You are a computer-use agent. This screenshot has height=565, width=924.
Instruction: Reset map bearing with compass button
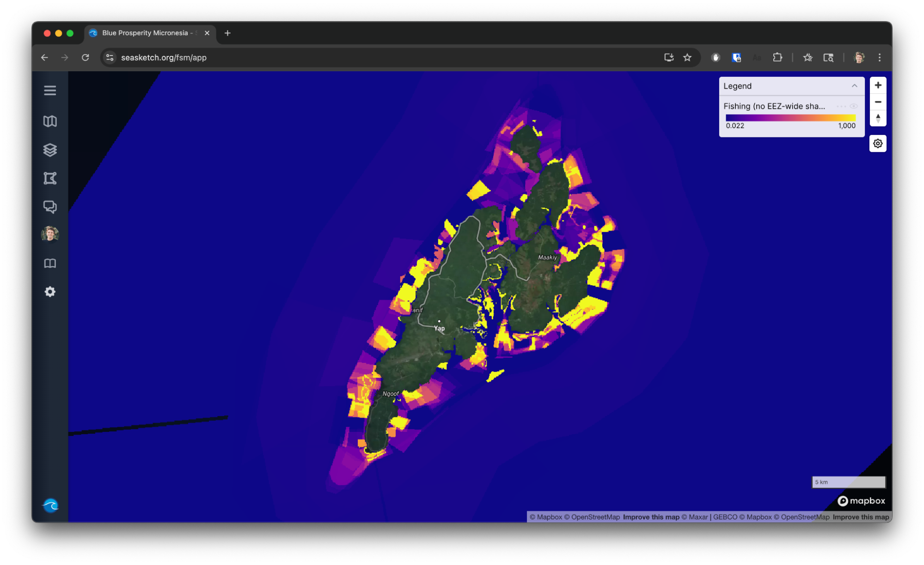[x=878, y=118]
